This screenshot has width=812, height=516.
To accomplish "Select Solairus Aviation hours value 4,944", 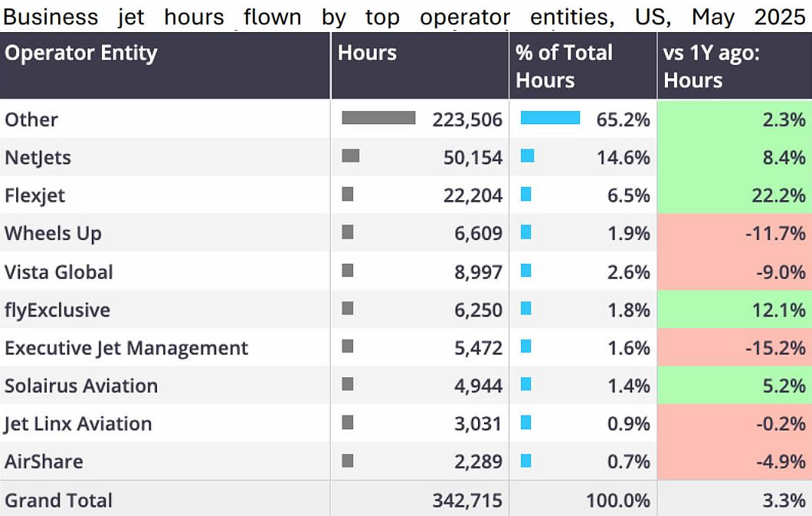I will (479, 386).
